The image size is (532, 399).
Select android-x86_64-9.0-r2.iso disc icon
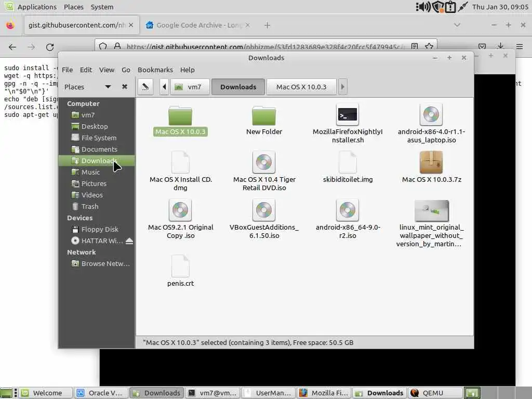[348, 210]
